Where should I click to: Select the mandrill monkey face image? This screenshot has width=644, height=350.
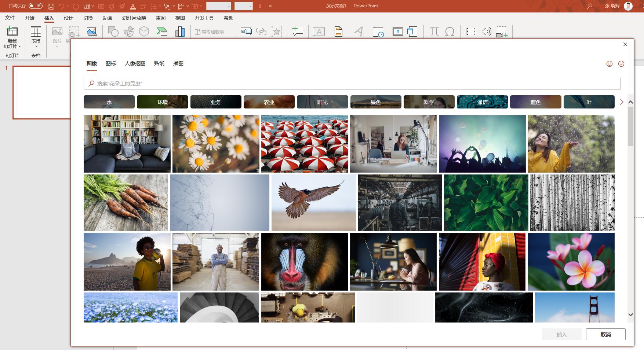305,262
